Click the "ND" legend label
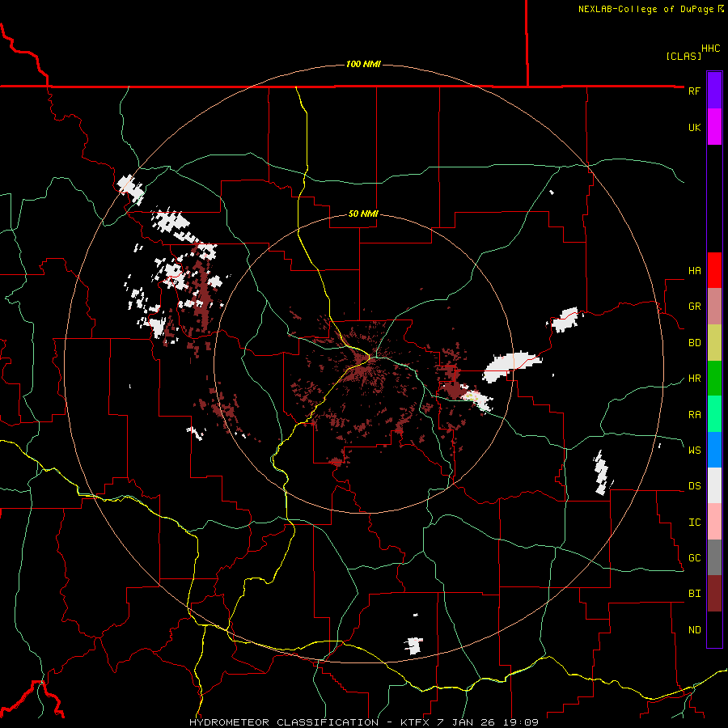Viewport: 728px width, 728px height. click(x=694, y=630)
